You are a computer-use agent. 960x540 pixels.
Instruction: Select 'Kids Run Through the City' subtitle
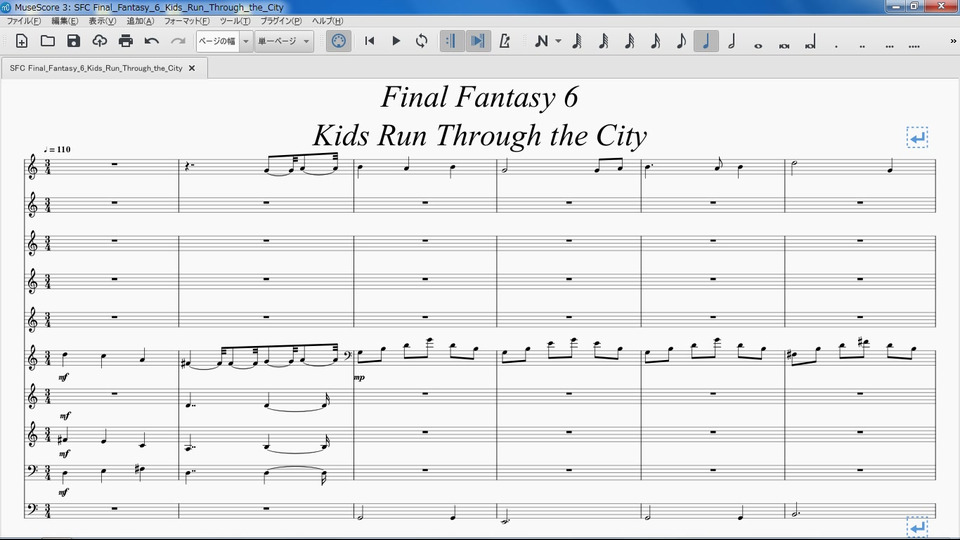pyautogui.click(x=480, y=135)
